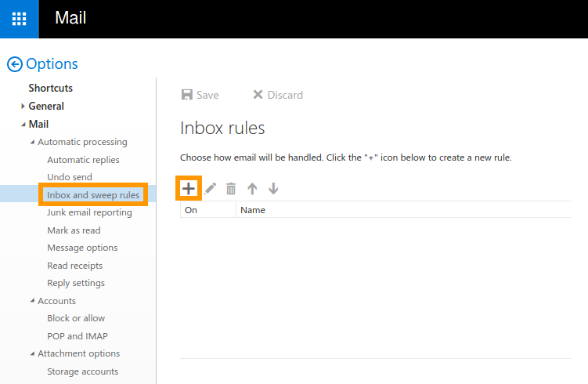Click the trash delete rule icon

[x=231, y=189]
